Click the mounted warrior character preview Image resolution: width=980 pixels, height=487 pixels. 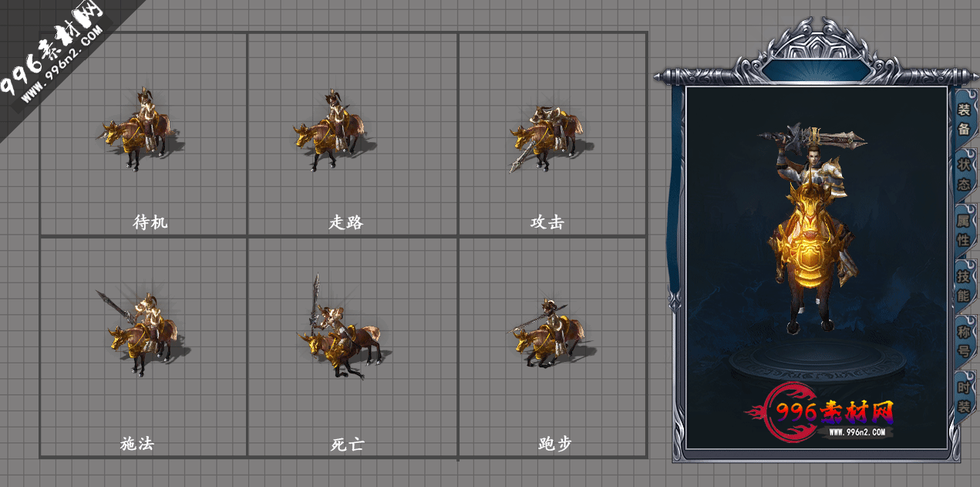[x=813, y=228]
